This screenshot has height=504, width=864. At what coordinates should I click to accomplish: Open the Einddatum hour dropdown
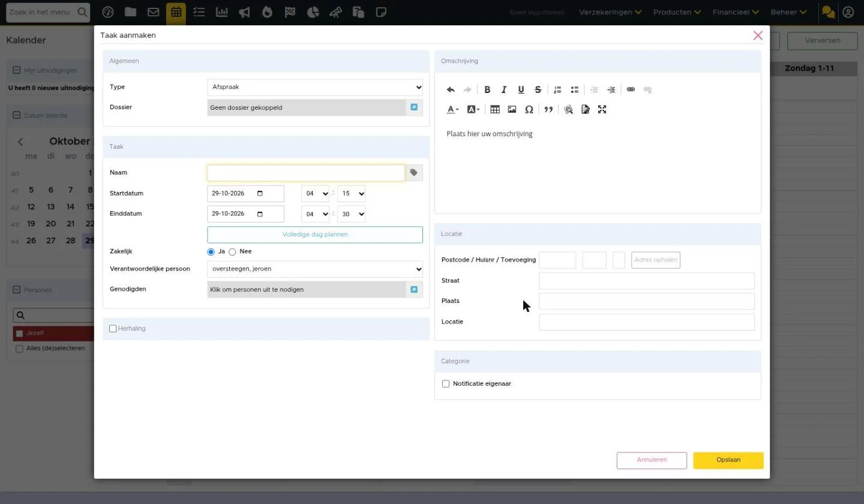coord(315,214)
